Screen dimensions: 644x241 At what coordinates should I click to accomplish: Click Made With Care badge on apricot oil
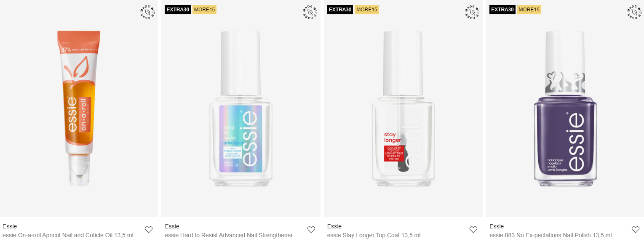pos(147,12)
